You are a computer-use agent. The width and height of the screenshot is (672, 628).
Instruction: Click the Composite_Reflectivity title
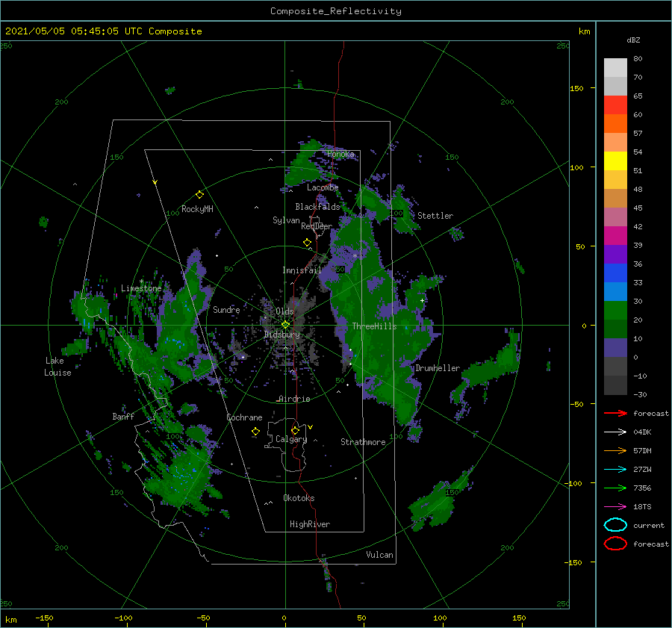point(336,11)
